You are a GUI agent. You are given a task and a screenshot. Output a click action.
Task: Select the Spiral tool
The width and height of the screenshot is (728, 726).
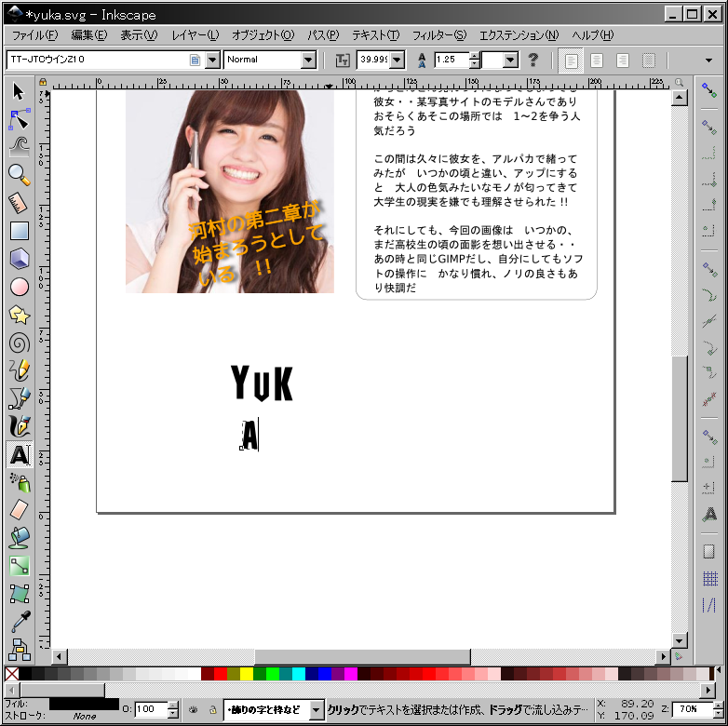(19, 343)
